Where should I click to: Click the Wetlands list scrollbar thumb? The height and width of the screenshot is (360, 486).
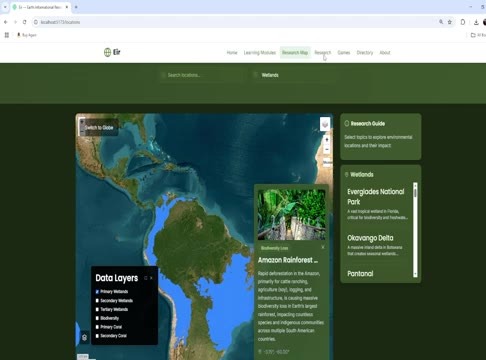tap(415, 193)
